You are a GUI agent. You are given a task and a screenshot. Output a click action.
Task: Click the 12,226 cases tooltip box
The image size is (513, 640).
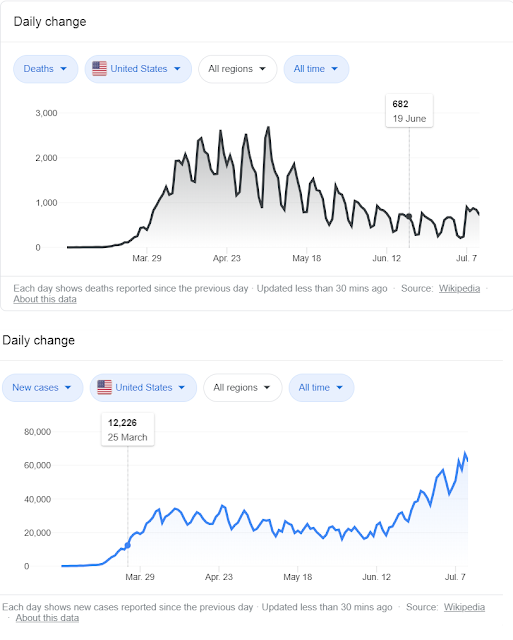[128, 429]
